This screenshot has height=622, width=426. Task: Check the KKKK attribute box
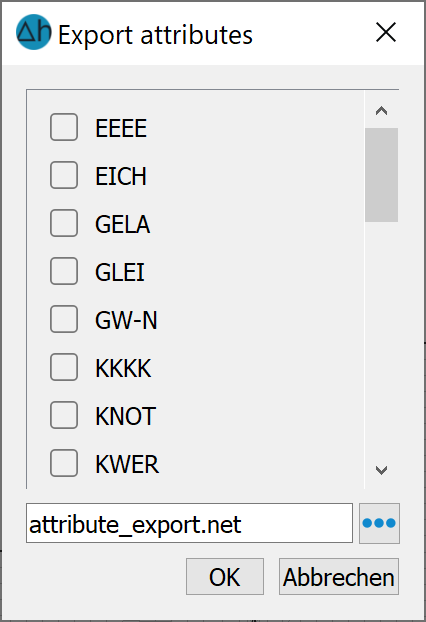coord(64,367)
